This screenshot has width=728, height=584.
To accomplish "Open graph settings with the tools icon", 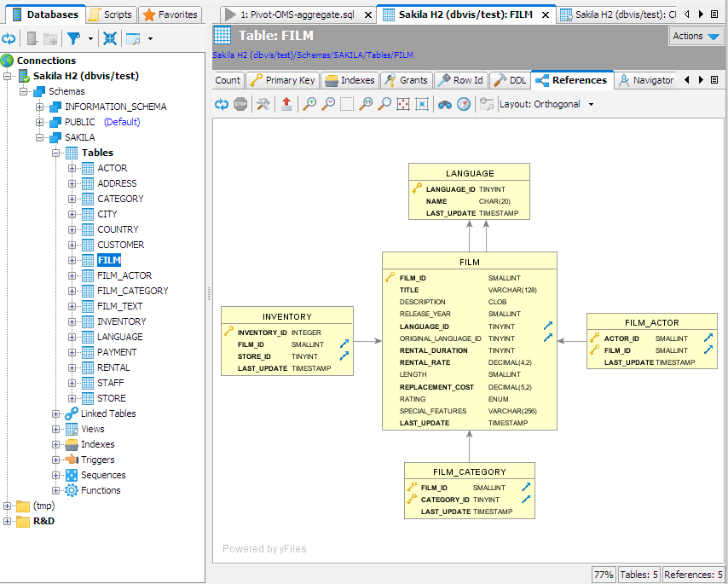I will point(263,104).
